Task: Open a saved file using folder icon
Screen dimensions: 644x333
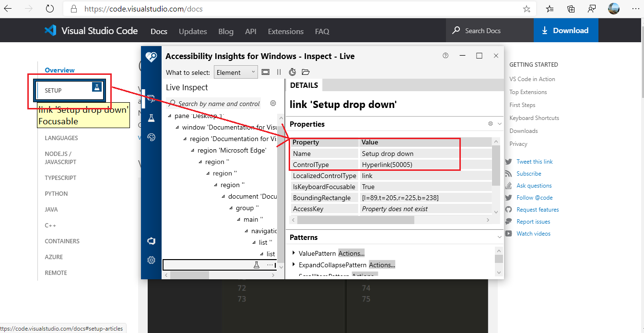Action: (x=305, y=71)
